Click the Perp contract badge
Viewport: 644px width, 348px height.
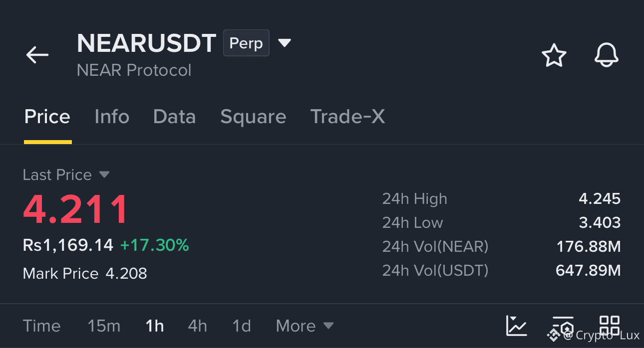(x=246, y=43)
